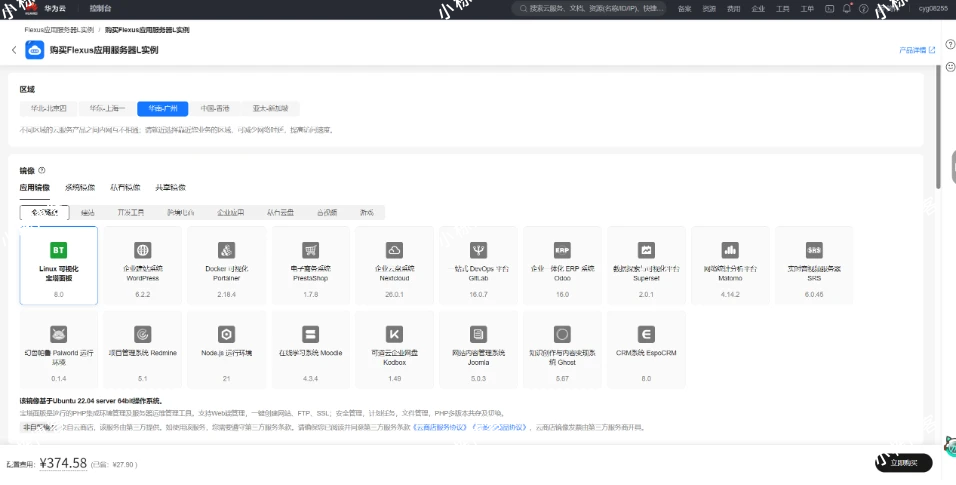
Task: Open the notifications bell
Action: pos(846,9)
